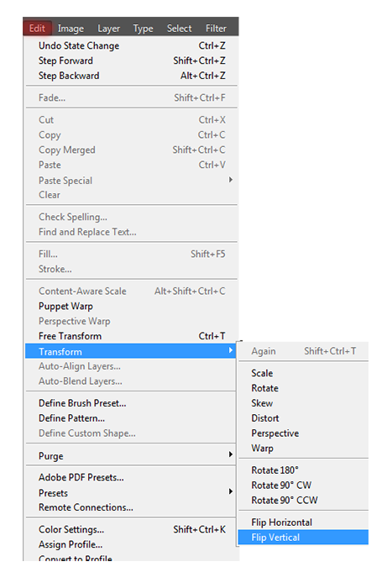The height and width of the screenshot is (588, 387).
Task: Choose Free Transform command
Action: [131, 336]
